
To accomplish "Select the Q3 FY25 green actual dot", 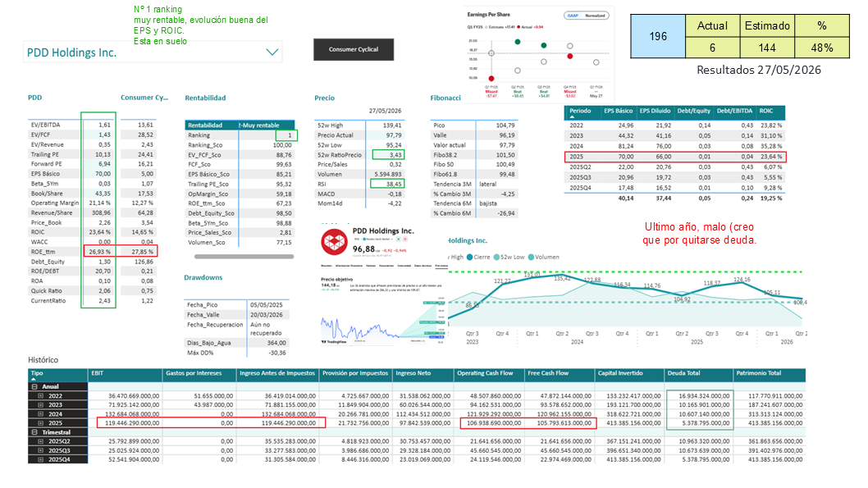I will (544, 45).
